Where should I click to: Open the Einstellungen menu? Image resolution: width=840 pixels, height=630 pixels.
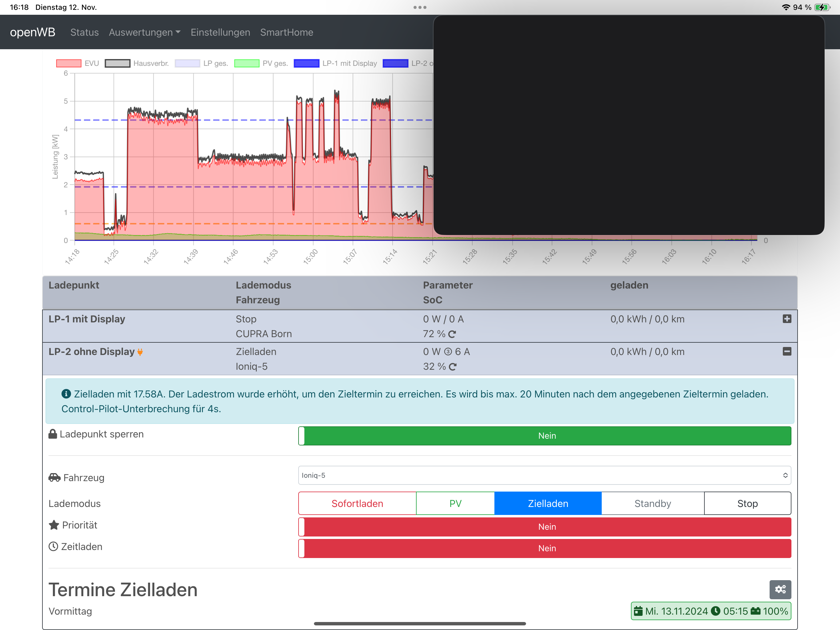(220, 32)
